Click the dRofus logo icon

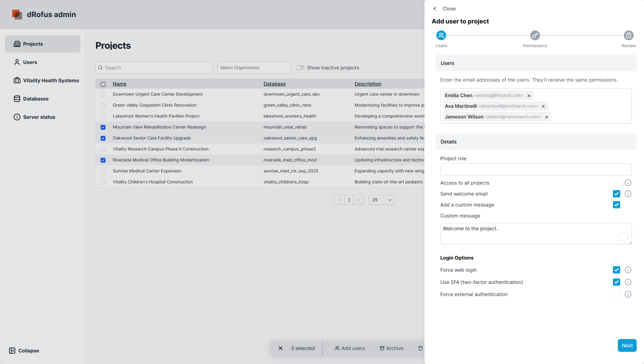17,14
